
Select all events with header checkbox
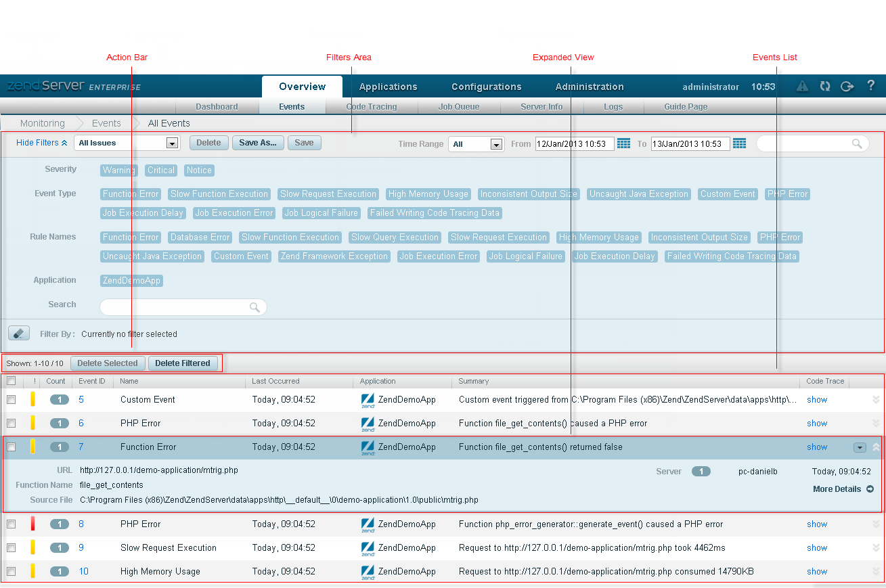coord(11,381)
